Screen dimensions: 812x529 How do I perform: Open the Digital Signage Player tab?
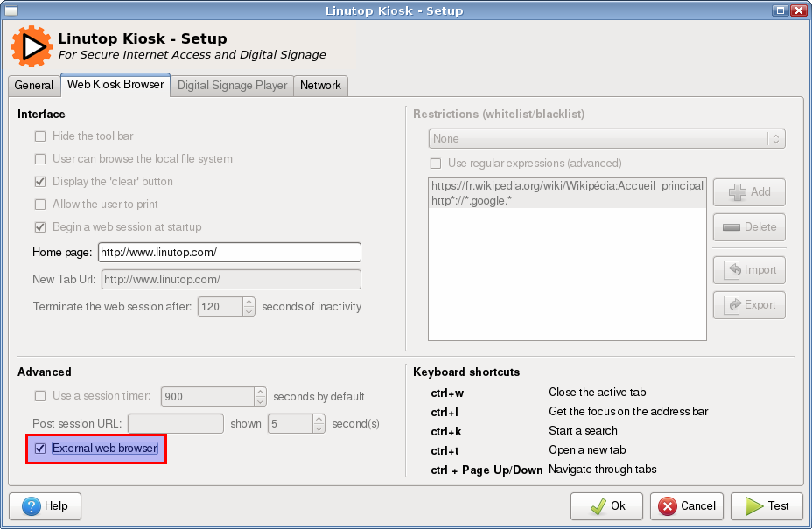(232, 86)
